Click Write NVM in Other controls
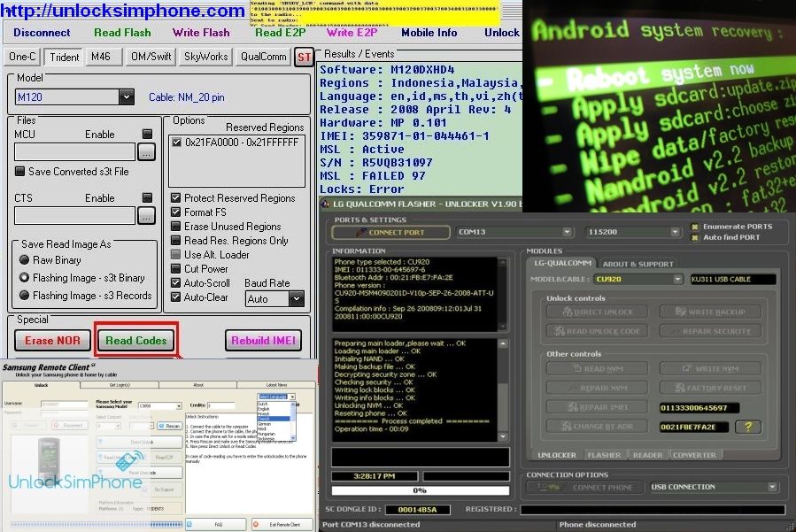796x532 pixels. (x=710, y=368)
